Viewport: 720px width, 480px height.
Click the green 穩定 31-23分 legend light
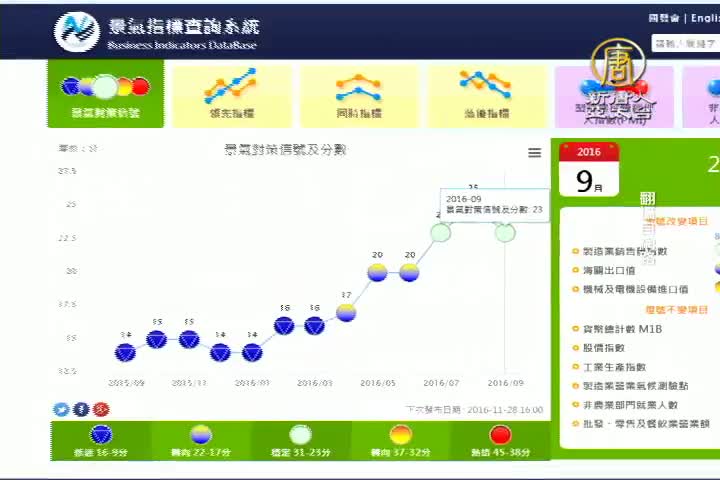(301, 435)
